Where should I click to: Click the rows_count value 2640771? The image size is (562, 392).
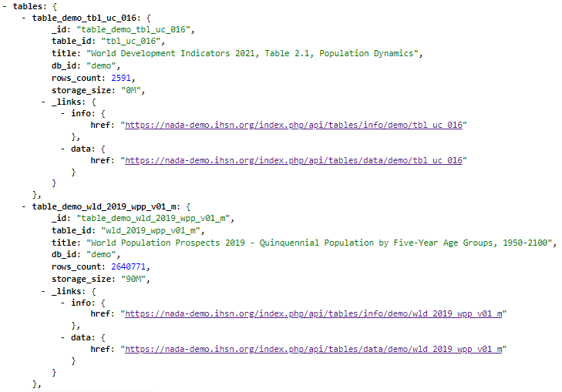[128, 266]
